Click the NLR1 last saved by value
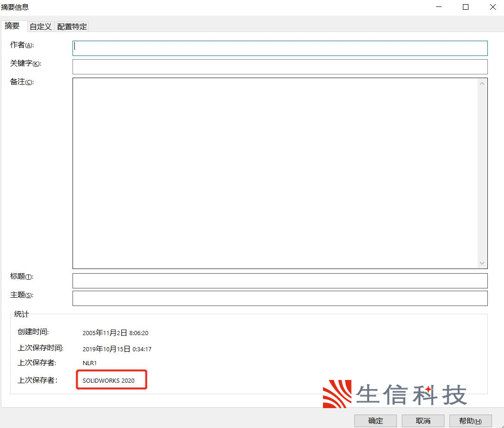 click(90, 363)
